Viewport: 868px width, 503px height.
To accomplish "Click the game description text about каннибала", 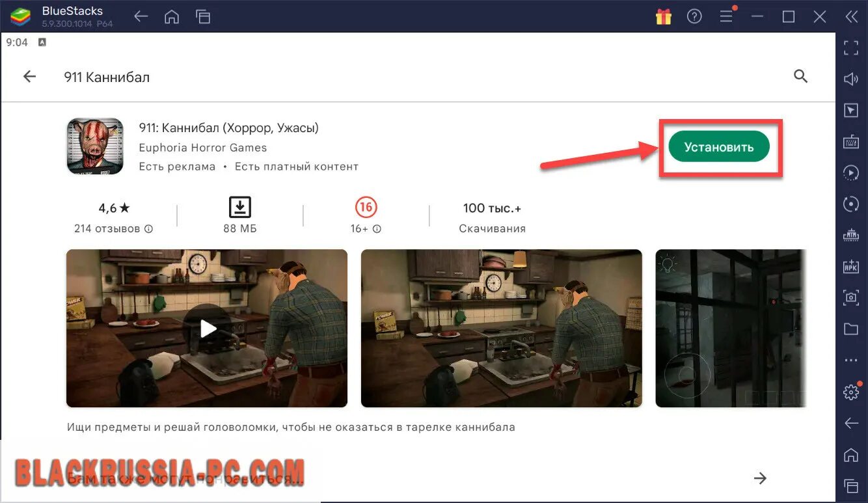I will pyautogui.click(x=291, y=428).
